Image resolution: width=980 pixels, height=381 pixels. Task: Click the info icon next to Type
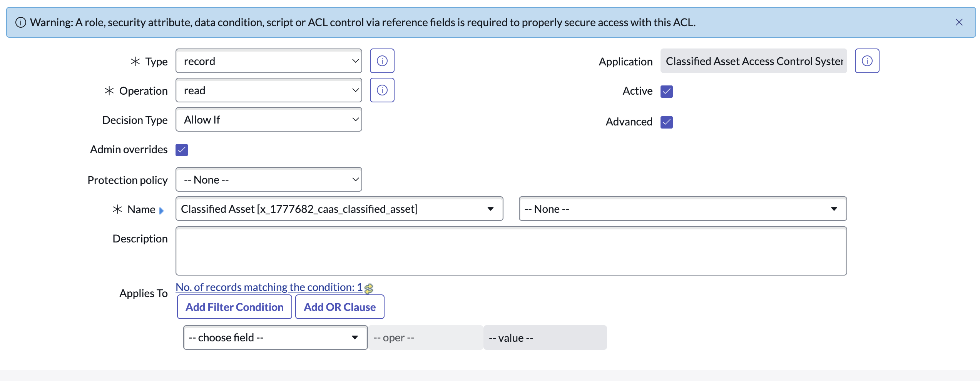coord(382,61)
